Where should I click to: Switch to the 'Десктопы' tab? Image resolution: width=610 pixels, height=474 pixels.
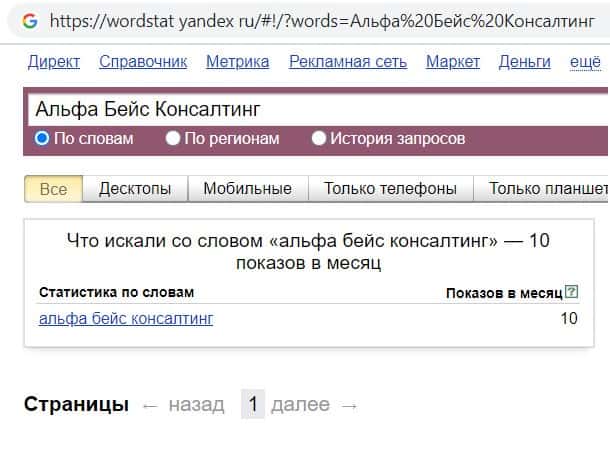135,189
